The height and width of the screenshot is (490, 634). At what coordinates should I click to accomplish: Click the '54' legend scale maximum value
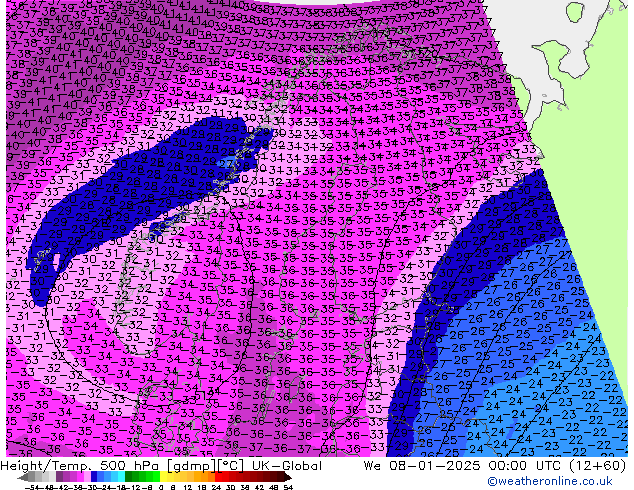[x=288, y=488]
